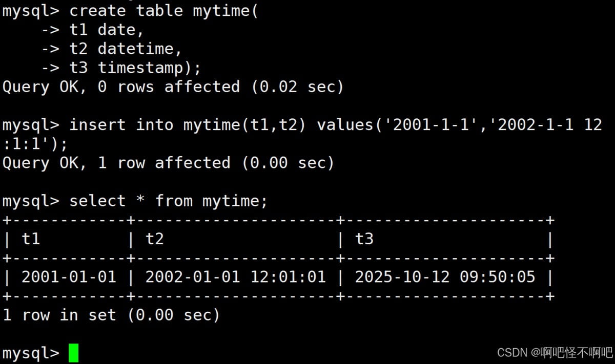Screen dimensions: 615x364
Task: Click the 't2 datetime,' column definition line
Action: [x=126, y=49]
